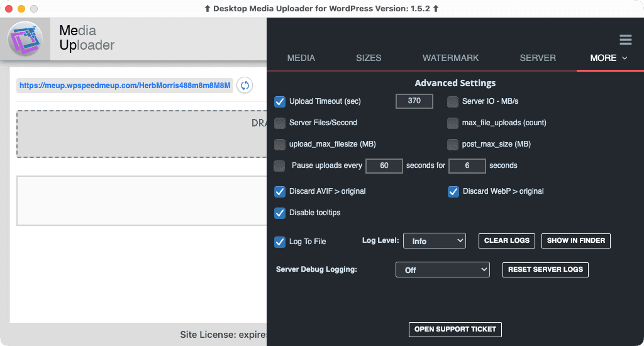Click the CLEAR LOGS button
The image size is (644, 346).
[507, 241]
